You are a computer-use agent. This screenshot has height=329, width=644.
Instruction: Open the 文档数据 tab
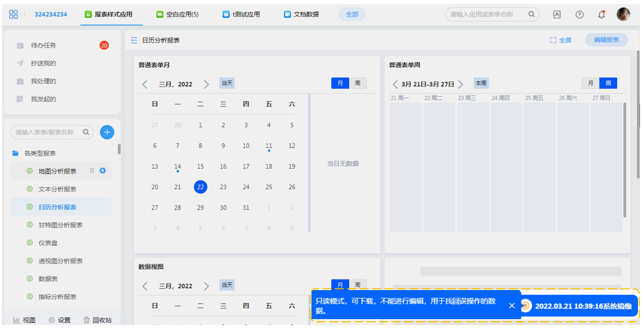click(301, 14)
